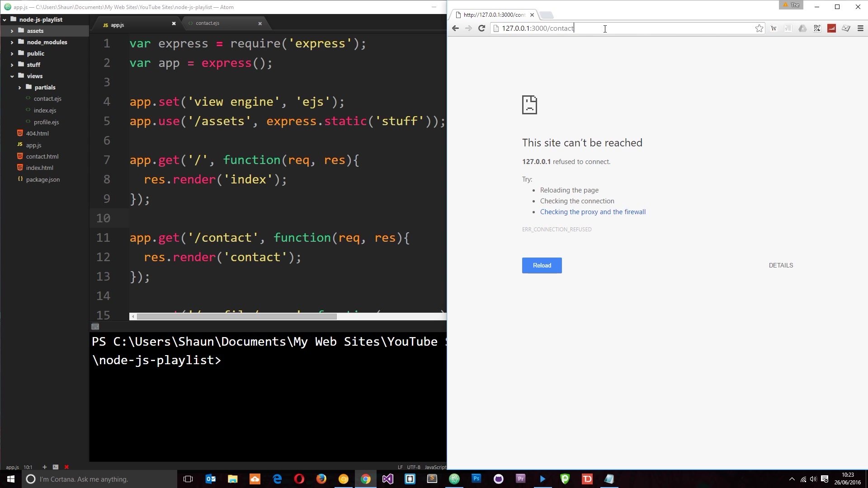This screenshot has width=868, height=488.
Task: Open the Wikipedia extension in Chrome toolbar
Action: coord(774,28)
